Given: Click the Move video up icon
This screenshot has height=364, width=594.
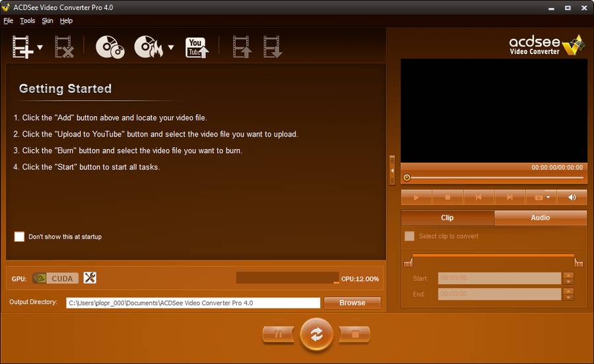Looking at the screenshot, I should tap(242, 47).
